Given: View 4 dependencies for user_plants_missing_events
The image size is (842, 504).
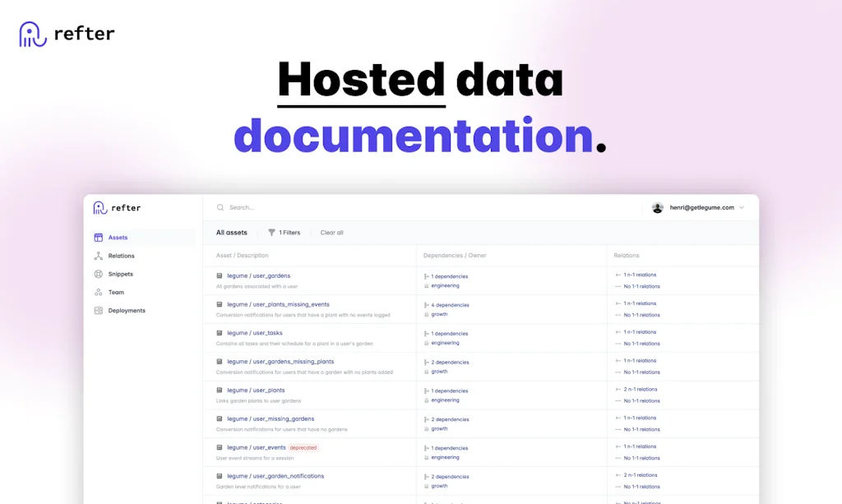Looking at the screenshot, I should [451, 305].
